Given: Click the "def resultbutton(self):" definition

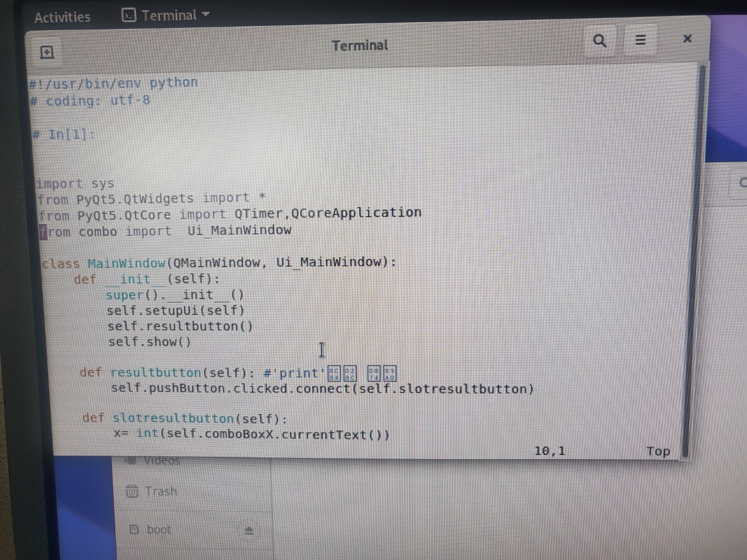Looking at the screenshot, I should (168, 373).
